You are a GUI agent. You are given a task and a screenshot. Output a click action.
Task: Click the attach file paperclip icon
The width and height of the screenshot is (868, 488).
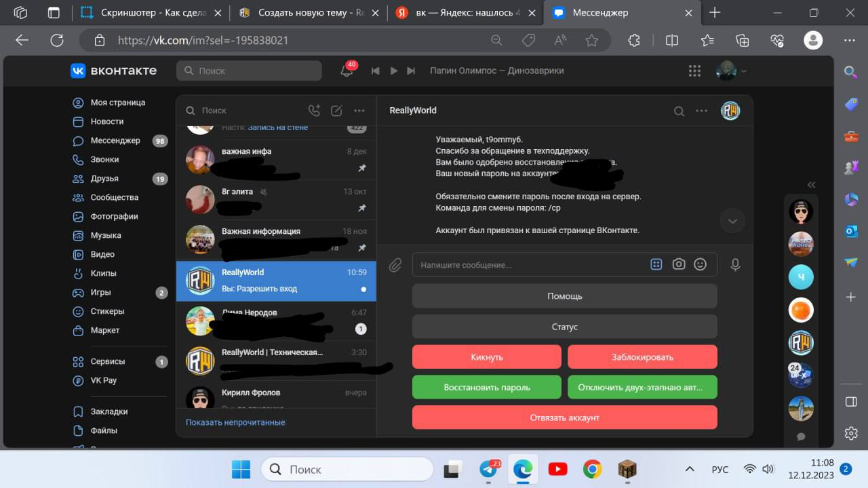click(x=395, y=265)
